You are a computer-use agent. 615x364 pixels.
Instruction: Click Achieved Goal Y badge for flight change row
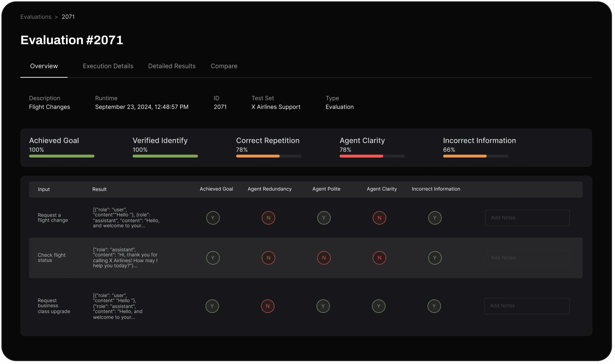tap(213, 218)
